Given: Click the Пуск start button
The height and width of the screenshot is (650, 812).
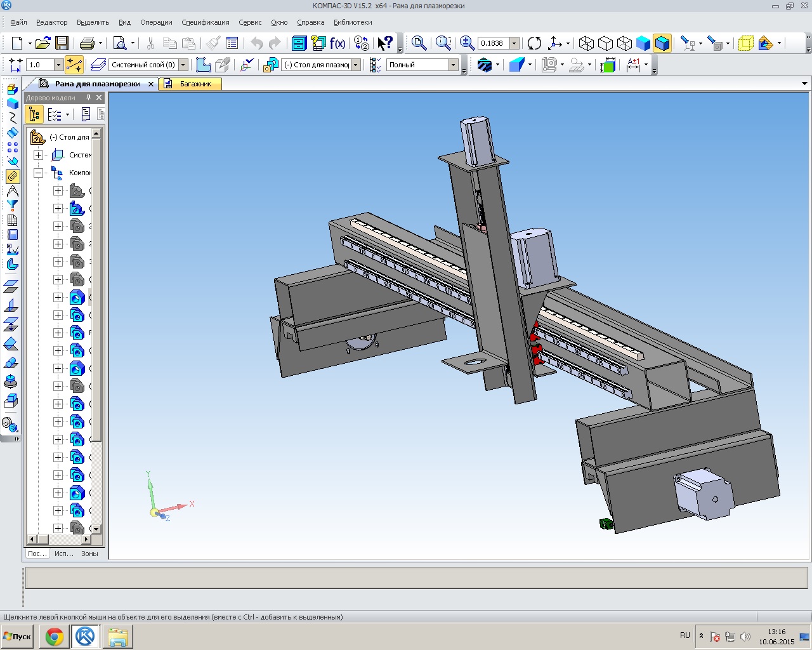Looking at the screenshot, I should pos(18,636).
